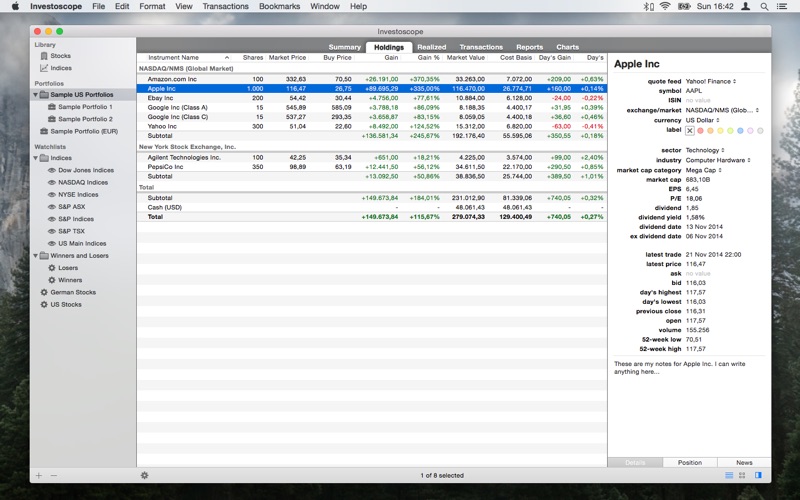Sort by Gain % column header
The image size is (800, 500).
429,58
